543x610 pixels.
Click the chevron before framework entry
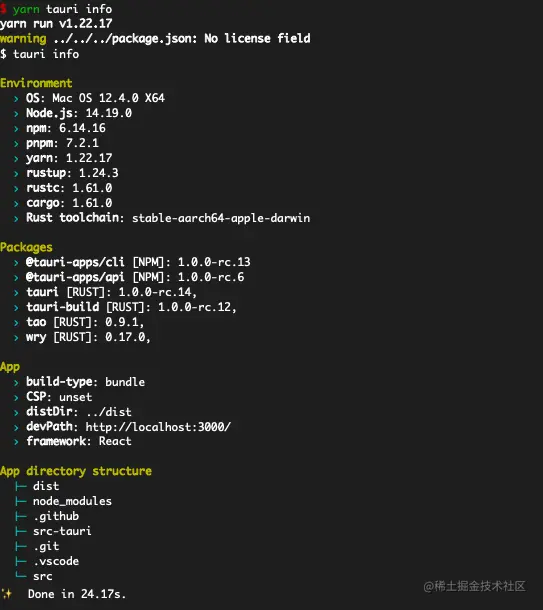coord(16,442)
